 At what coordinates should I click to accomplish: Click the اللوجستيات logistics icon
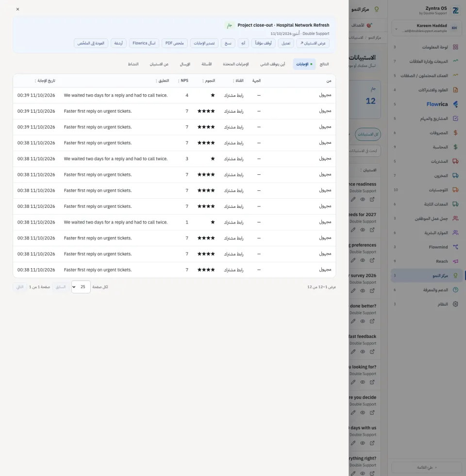point(455,190)
